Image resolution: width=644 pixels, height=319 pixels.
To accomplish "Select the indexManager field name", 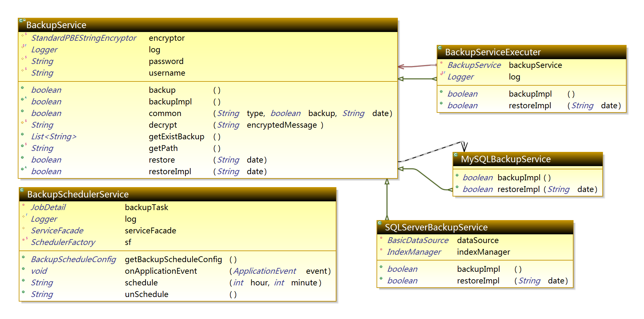I will tap(483, 252).
